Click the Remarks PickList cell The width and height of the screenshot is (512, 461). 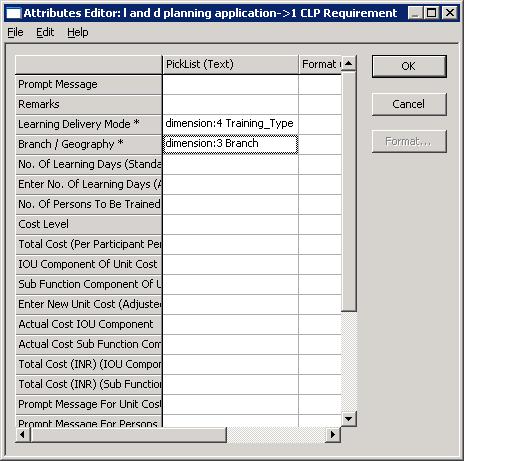(x=230, y=104)
